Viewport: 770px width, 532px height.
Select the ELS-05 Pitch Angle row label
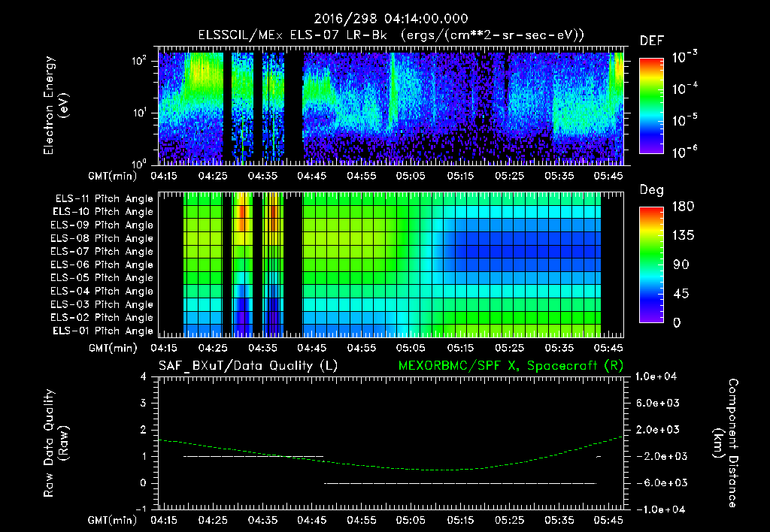(x=102, y=278)
